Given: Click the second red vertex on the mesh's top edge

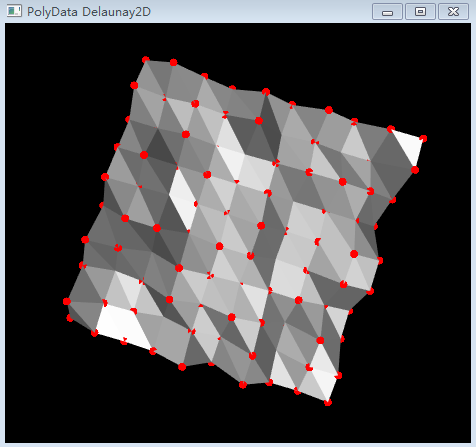Looking at the screenshot, I should click(173, 62).
